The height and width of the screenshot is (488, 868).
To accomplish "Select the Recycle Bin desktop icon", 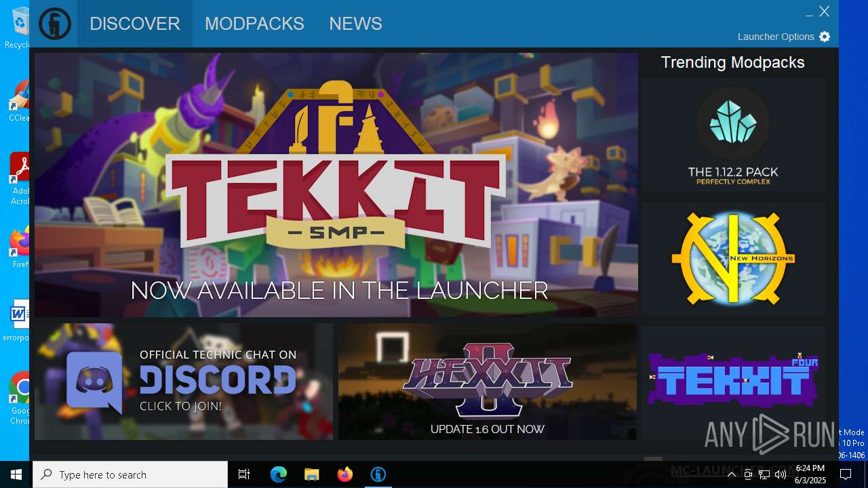I will [20, 27].
